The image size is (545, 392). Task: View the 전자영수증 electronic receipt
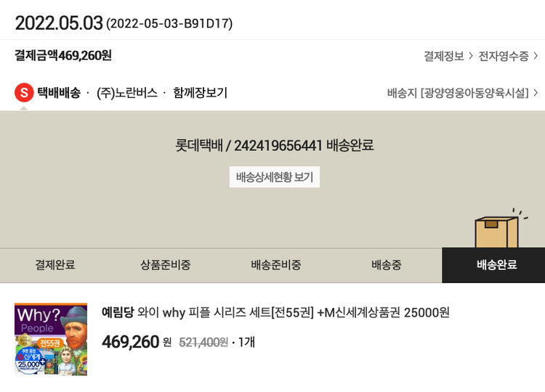coord(503,56)
